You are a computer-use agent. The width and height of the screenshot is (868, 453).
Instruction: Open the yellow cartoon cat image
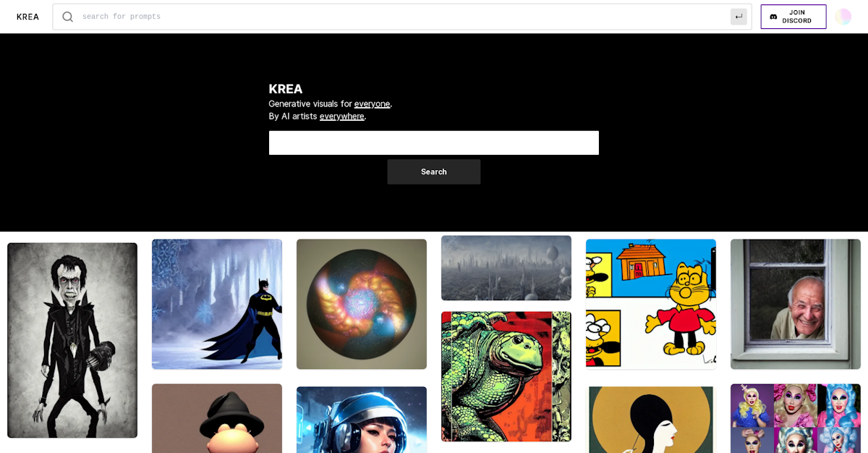[651, 304]
